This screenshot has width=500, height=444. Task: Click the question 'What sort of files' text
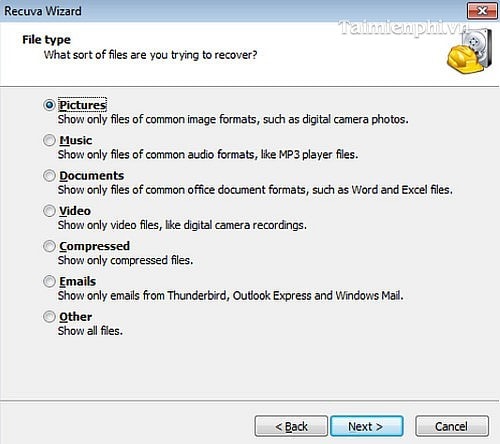point(150,55)
